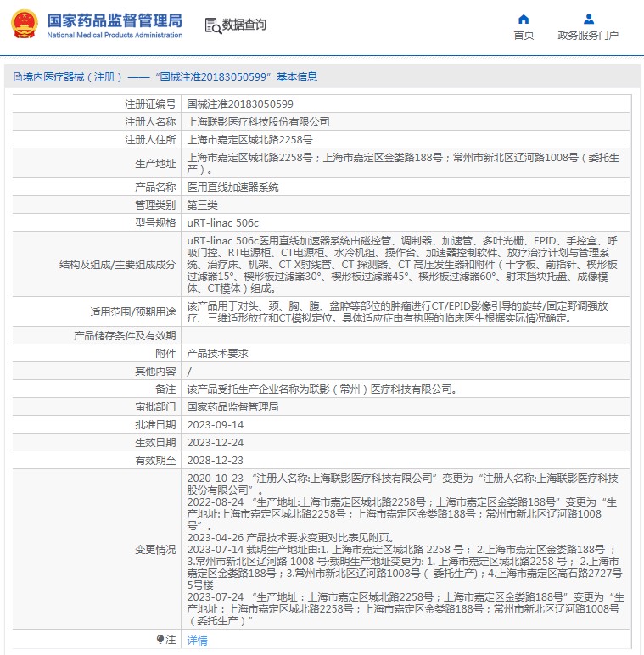Click 国家药品监督管理局 header title

(x=115, y=20)
